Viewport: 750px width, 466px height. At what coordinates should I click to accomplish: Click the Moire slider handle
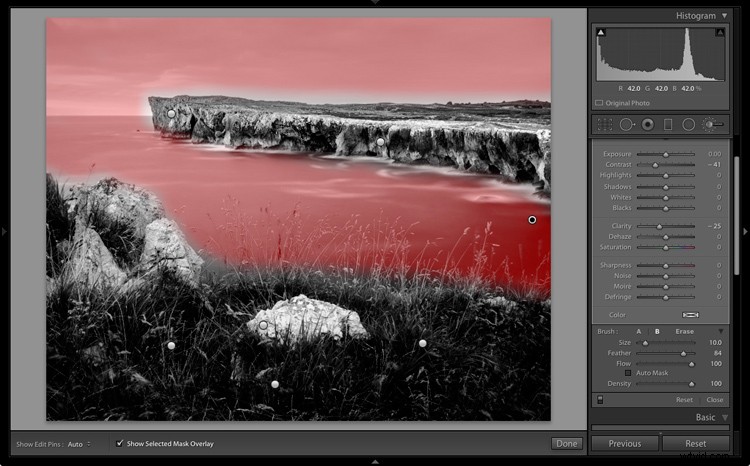coord(665,287)
